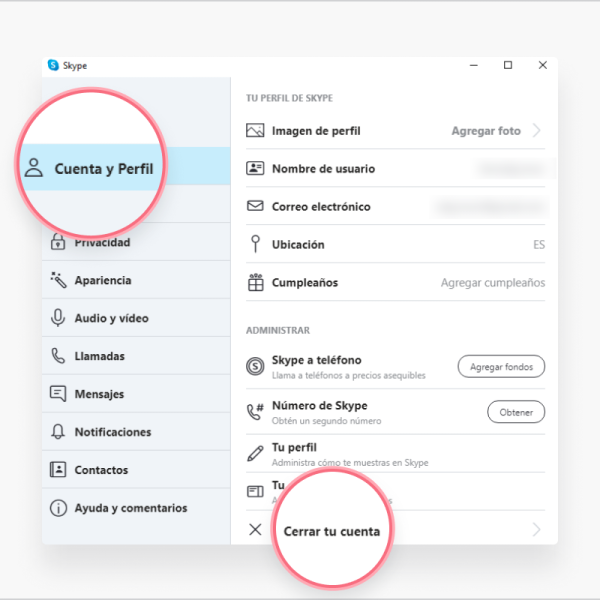600x600 pixels.
Task: Expand the Cerrar tu cuenta chevron
Action: click(x=537, y=530)
